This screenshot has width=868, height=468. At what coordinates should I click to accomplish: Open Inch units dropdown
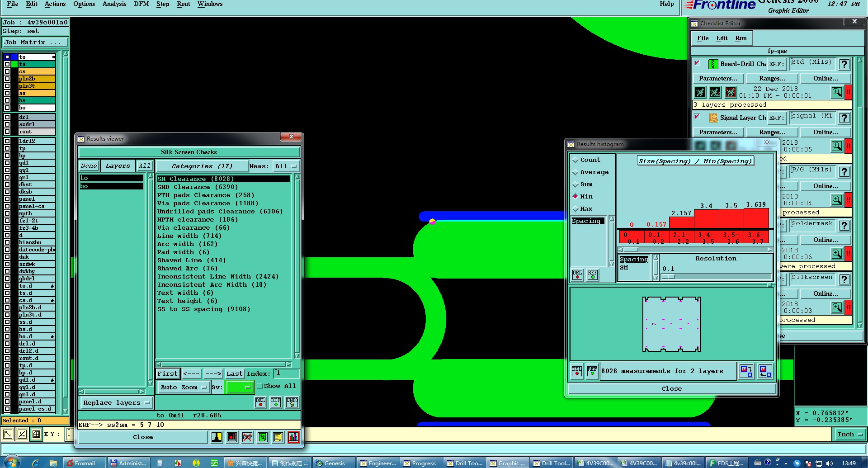point(849,435)
